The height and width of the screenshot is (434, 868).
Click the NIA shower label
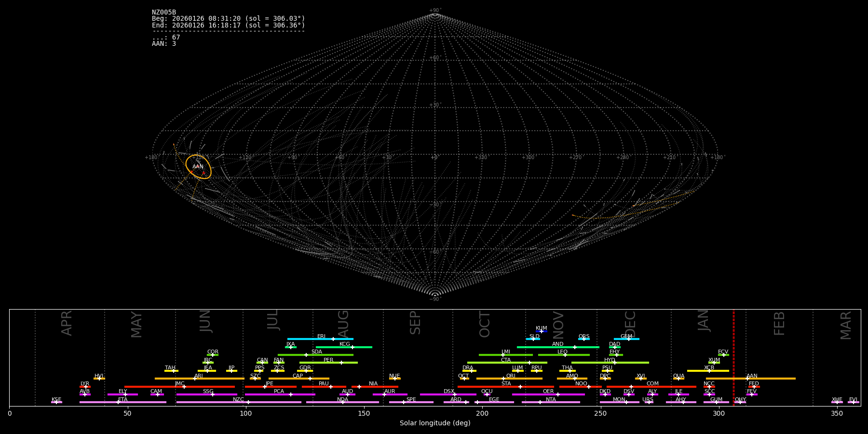[x=373, y=384]
